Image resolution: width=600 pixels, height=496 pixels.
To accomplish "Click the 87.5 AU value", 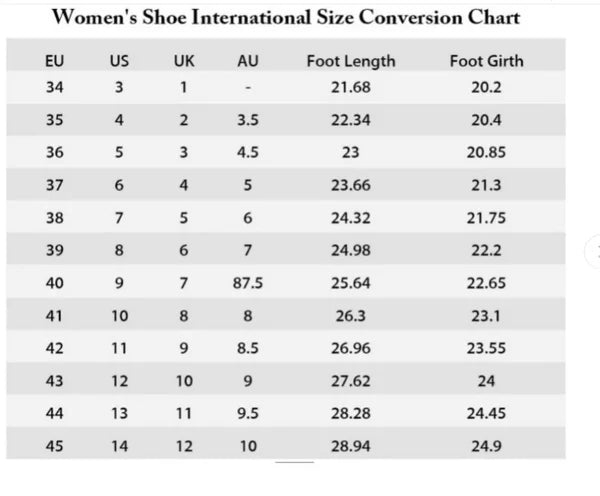I will pos(247,283).
